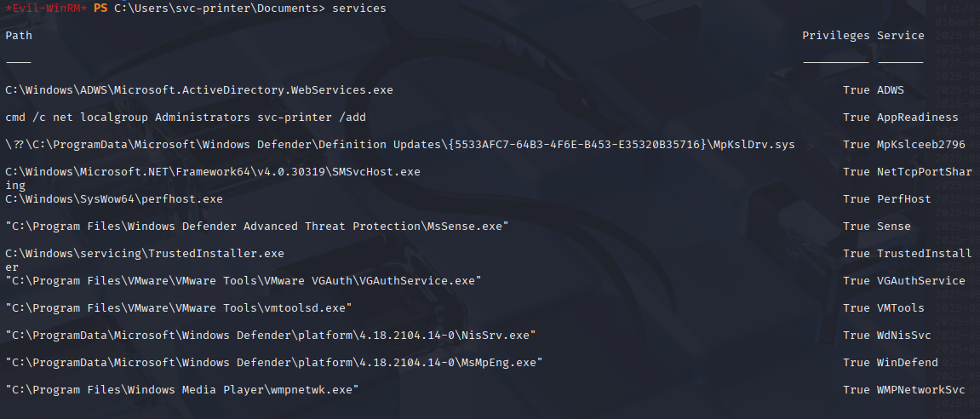Click the vmtoolsd.exe path
Screen dimensions: 980x419
tap(179, 308)
